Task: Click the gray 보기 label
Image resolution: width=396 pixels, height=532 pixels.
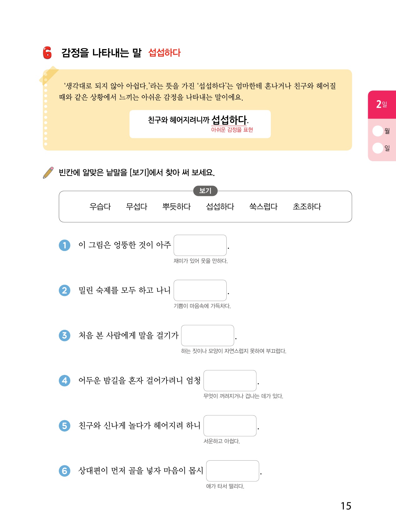Action: (205, 191)
